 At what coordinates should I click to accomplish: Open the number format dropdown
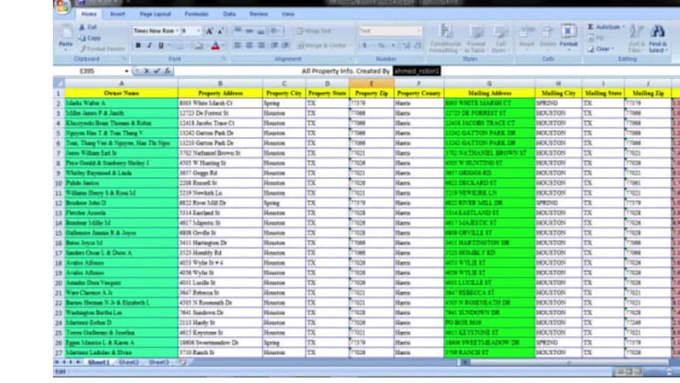(419, 31)
